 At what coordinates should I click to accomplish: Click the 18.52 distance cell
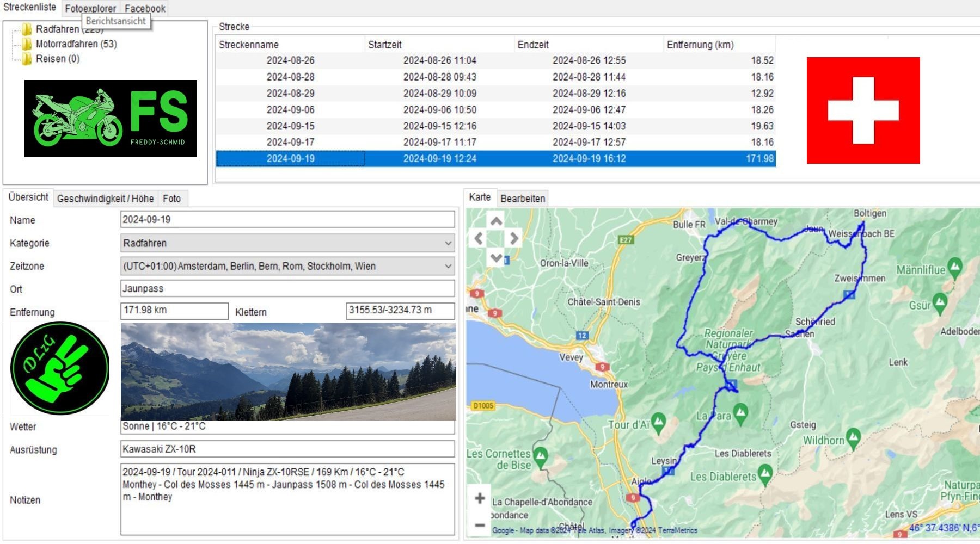[x=762, y=60]
